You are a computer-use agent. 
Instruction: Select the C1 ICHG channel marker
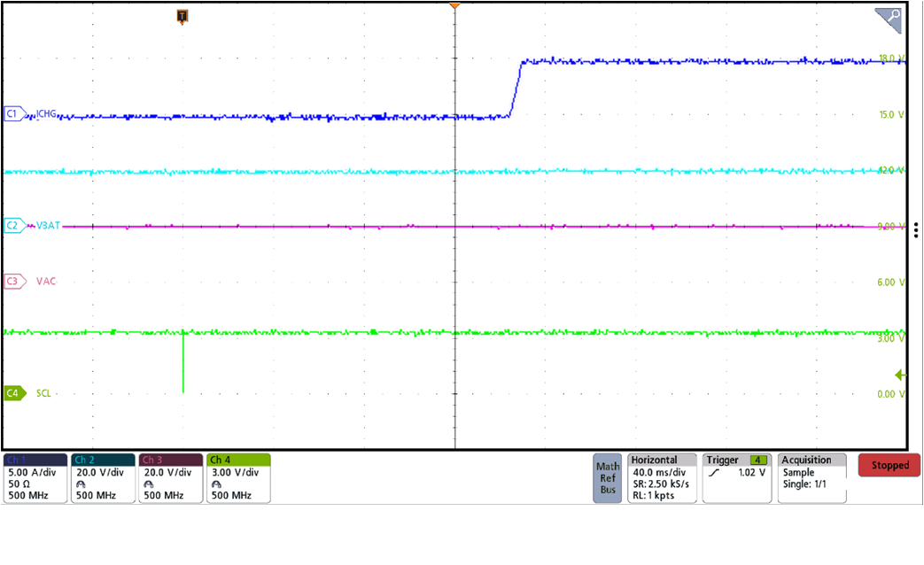[x=11, y=113]
